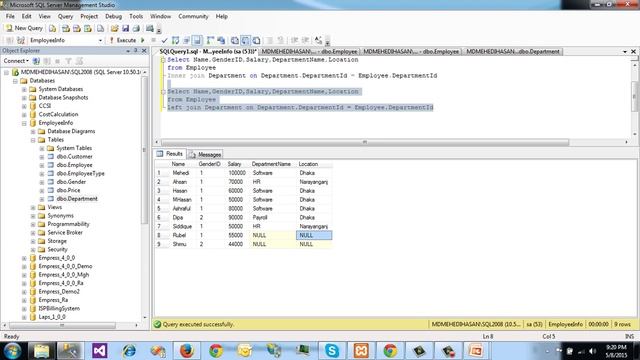Viewport: 640px width, 360px height.
Task: Open the Activity Monitor toolbar icon
Action: click(150, 28)
